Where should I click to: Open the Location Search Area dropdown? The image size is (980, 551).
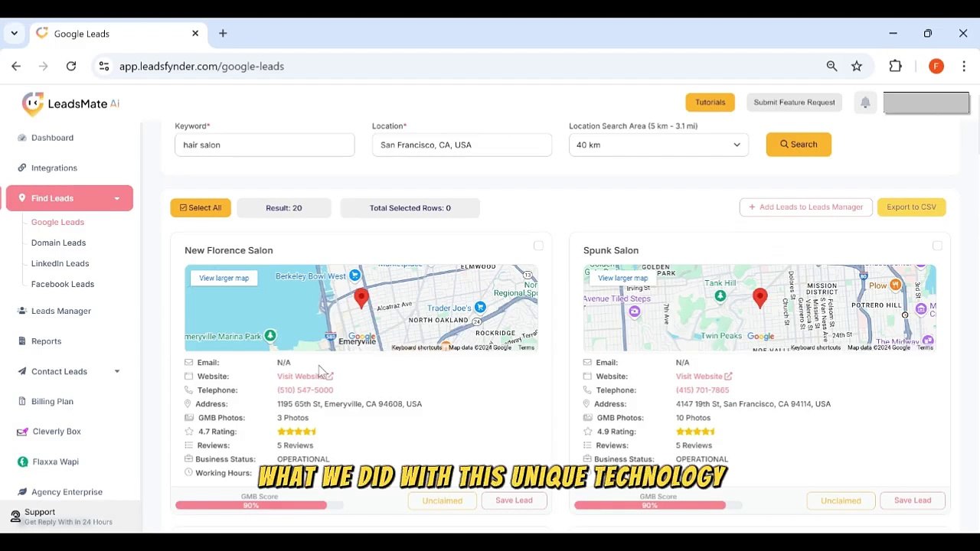pos(658,145)
